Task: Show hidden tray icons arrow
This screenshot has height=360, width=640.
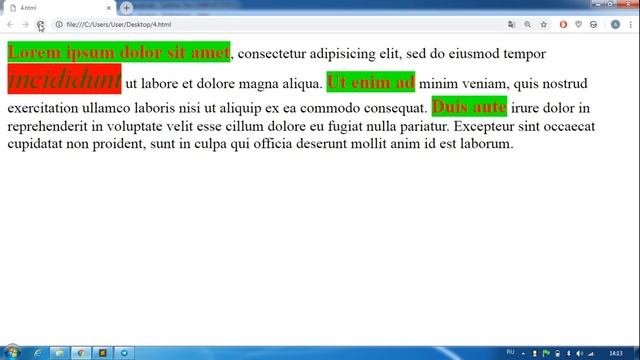Action: click(x=523, y=353)
